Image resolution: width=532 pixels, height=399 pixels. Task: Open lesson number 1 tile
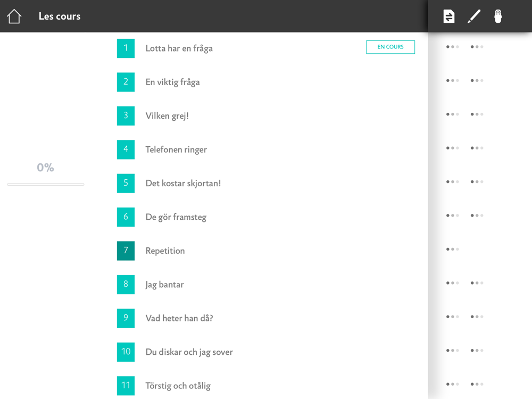(126, 48)
